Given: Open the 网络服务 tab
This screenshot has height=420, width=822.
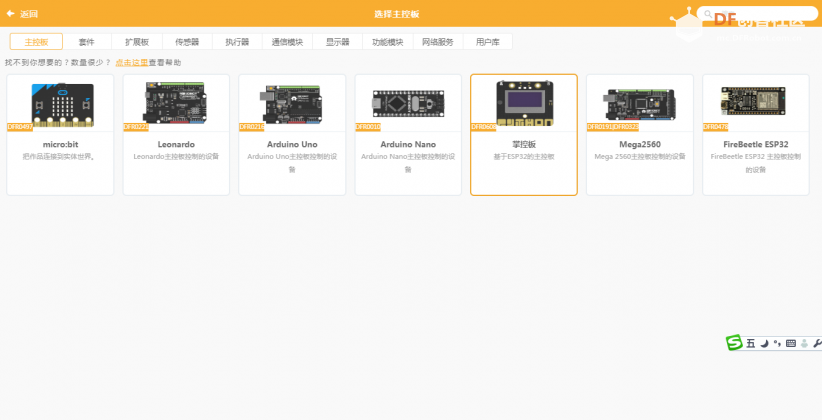Looking at the screenshot, I should point(438,42).
